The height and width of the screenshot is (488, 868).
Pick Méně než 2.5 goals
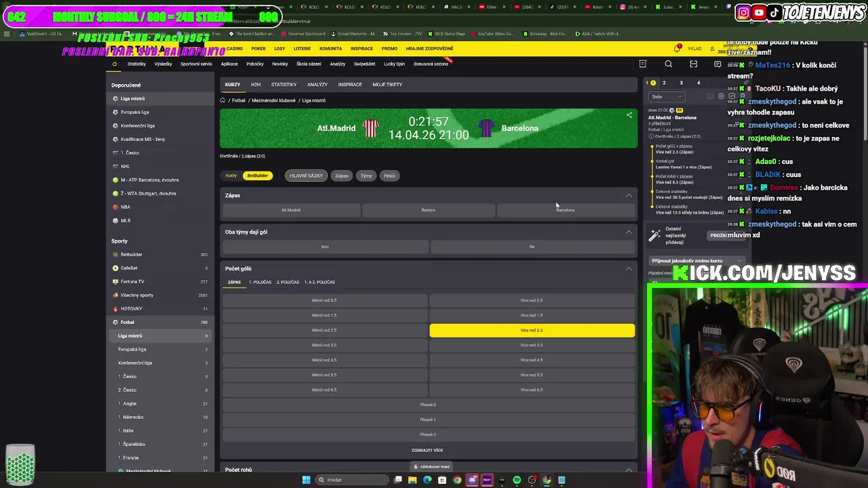tap(324, 330)
